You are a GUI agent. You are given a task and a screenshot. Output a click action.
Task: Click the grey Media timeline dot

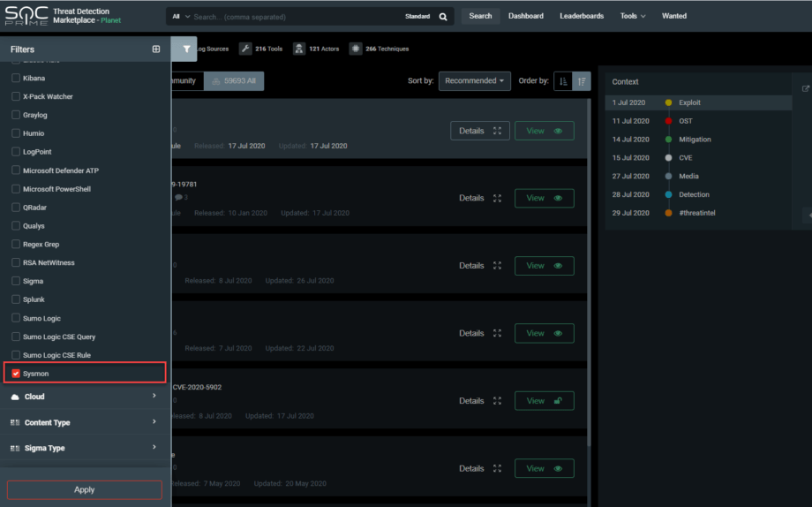pyautogui.click(x=668, y=177)
